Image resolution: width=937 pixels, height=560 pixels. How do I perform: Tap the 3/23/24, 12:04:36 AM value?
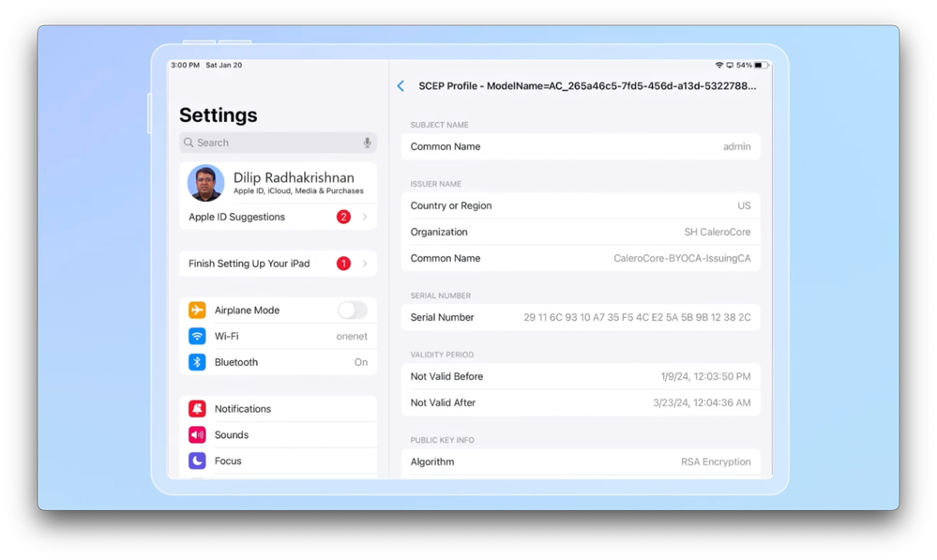click(702, 402)
